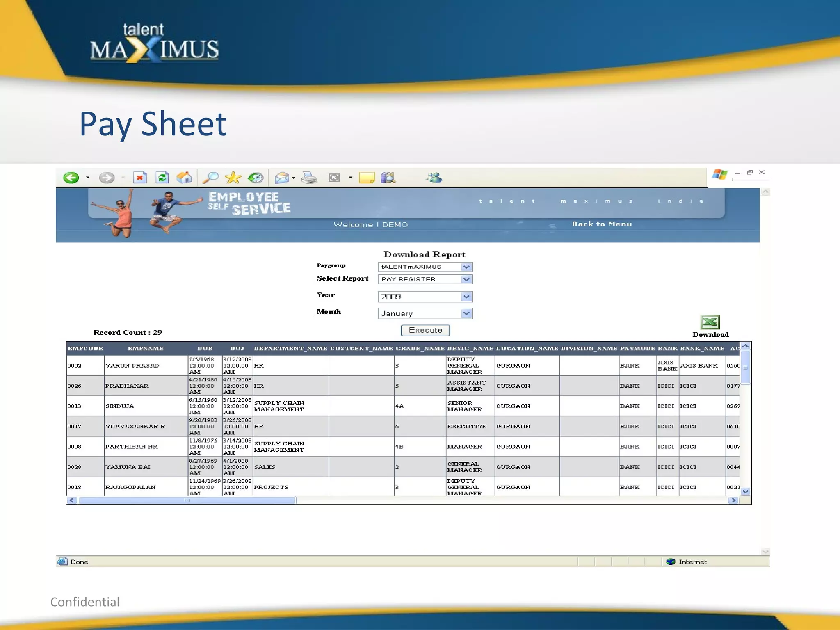Viewport: 840px width, 630px height.
Task: Click the table scroll up arrow
Action: click(x=746, y=346)
